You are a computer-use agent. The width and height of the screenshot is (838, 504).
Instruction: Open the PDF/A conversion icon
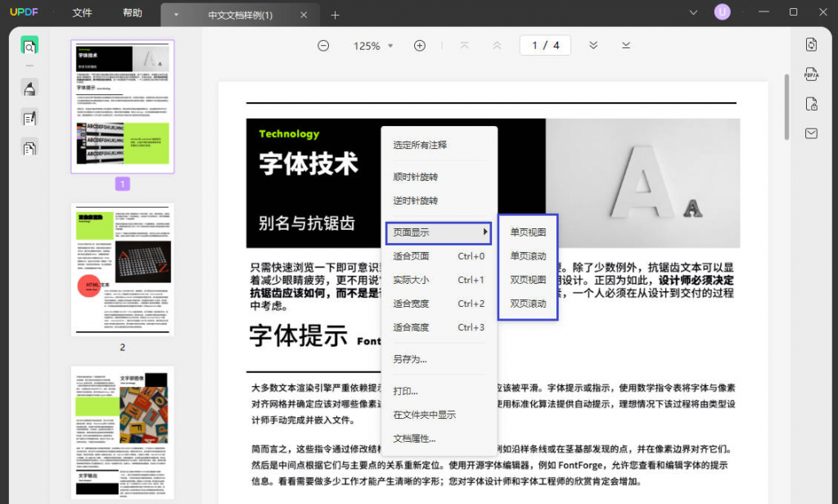click(811, 74)
